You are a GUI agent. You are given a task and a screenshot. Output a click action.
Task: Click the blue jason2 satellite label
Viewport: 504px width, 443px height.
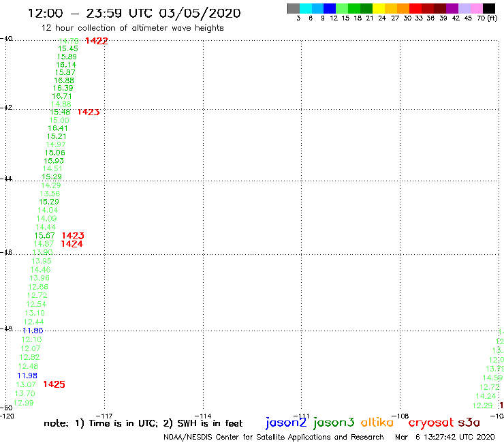pyautogui.click(x=286, y=423)
